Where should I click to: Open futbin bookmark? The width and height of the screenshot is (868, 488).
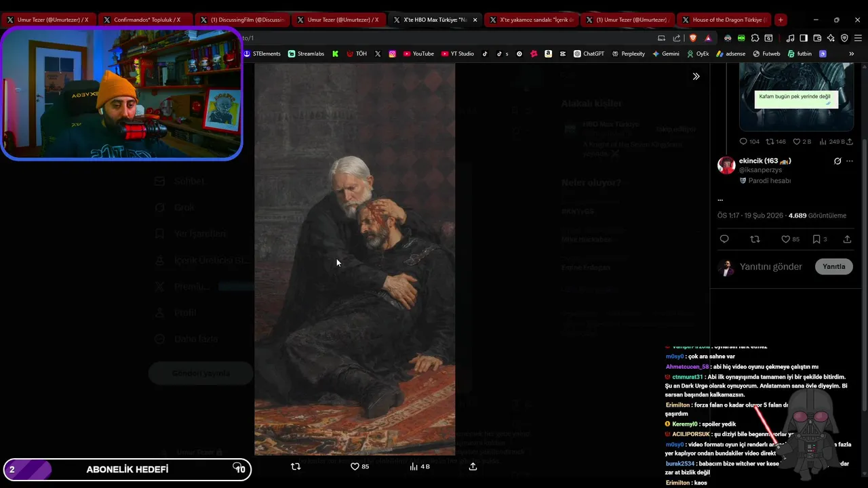[799, 54]
